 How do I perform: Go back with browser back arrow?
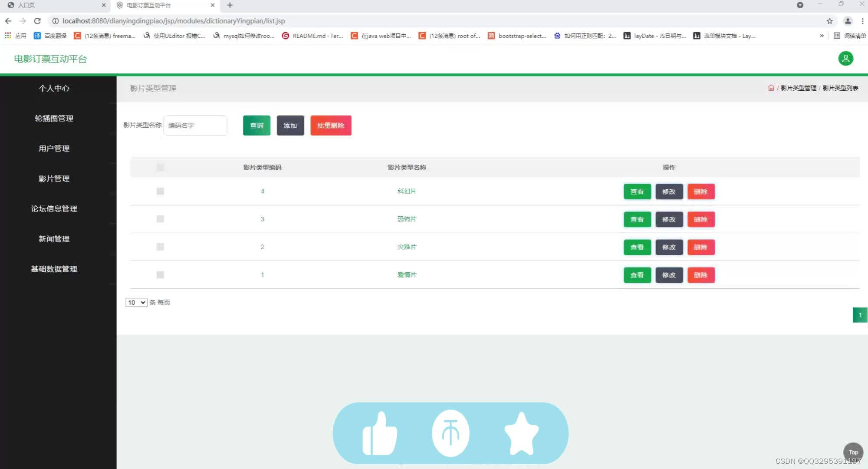(x=8, y=21)
